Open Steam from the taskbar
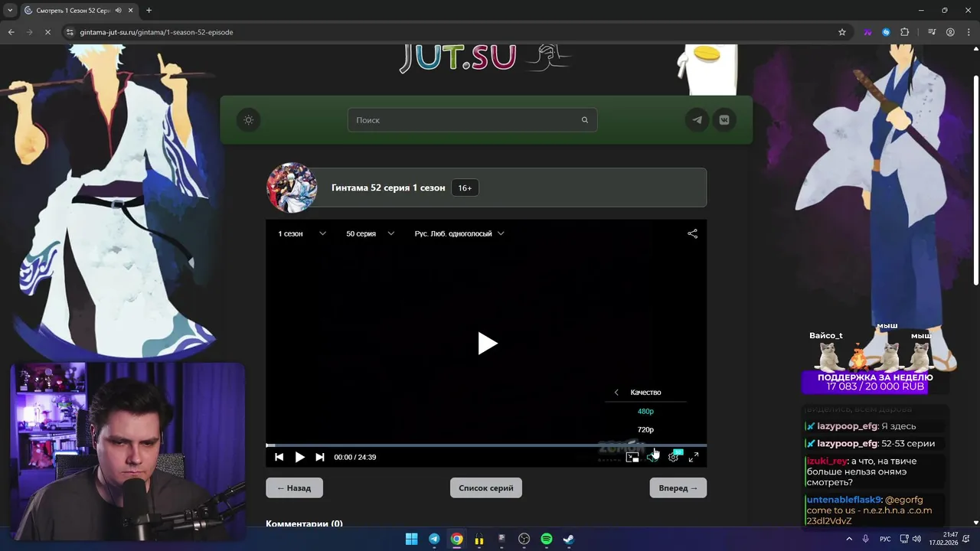 click(x=569, y=539)
